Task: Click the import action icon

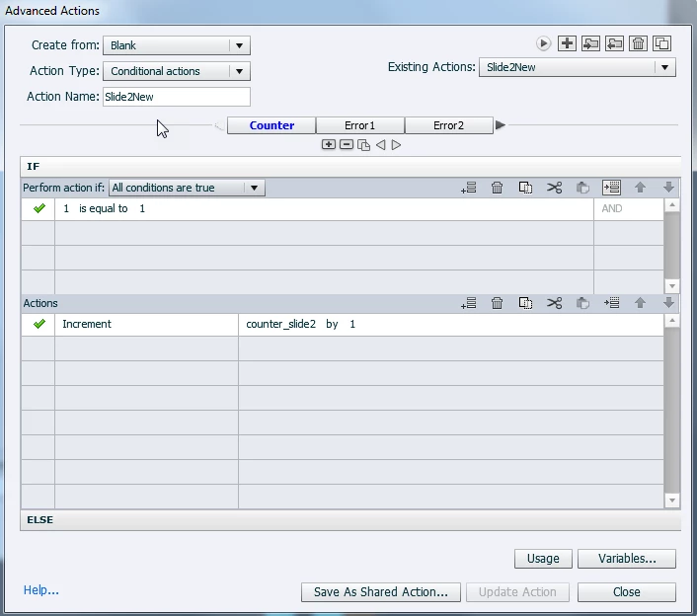Action: [590, 43]
